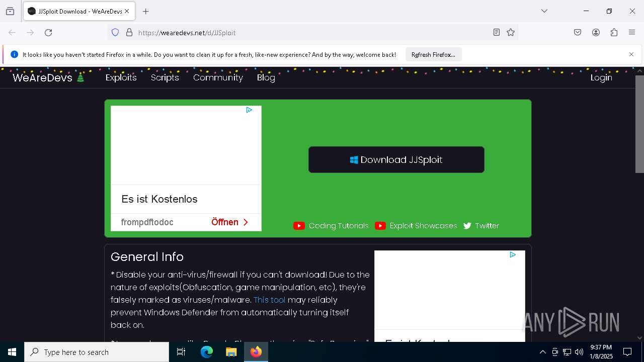This screenshot has height=362, width=644.
Task: Open 'This tool' hyperlink
Action: (270, 300)
